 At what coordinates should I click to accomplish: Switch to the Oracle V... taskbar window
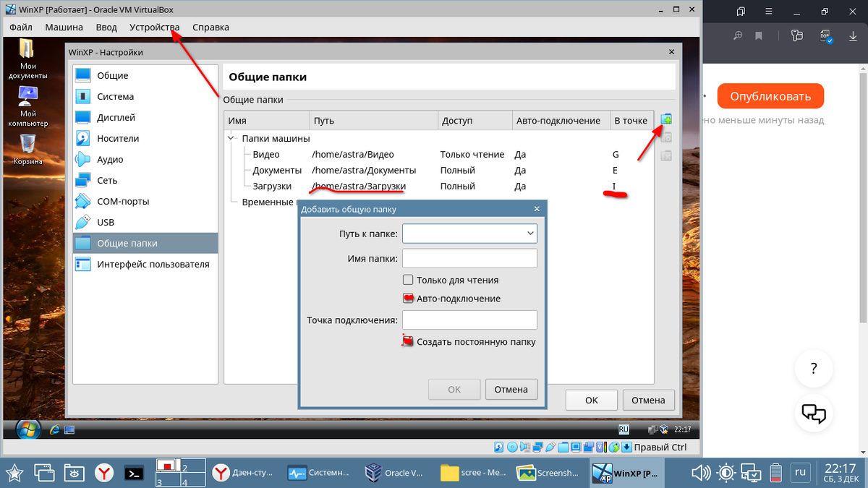(x=394, y=473)
